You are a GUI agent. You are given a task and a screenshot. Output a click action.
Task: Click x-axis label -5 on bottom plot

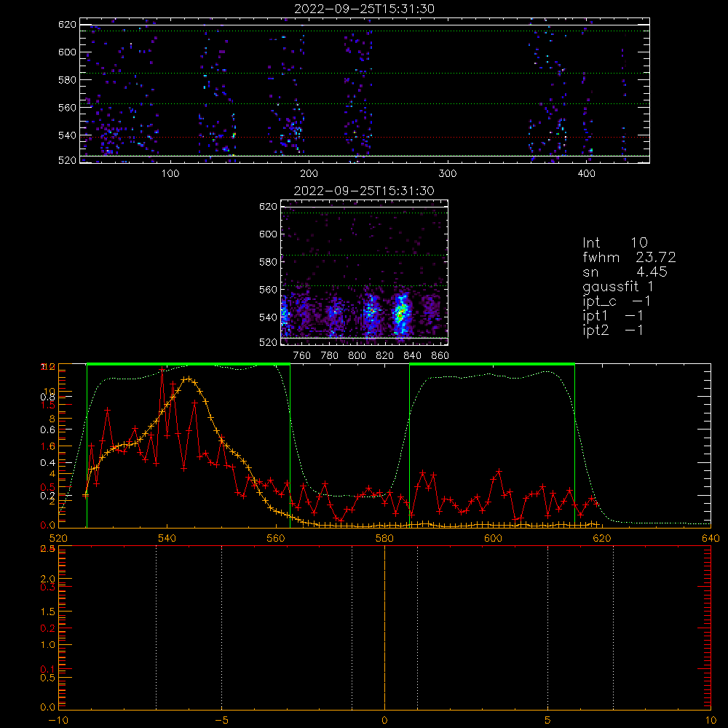point(221,720)
